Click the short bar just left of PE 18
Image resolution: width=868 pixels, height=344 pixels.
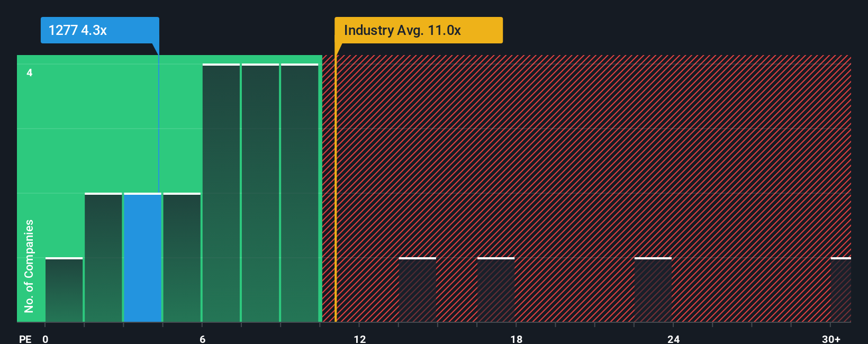[x=496, y=289]
